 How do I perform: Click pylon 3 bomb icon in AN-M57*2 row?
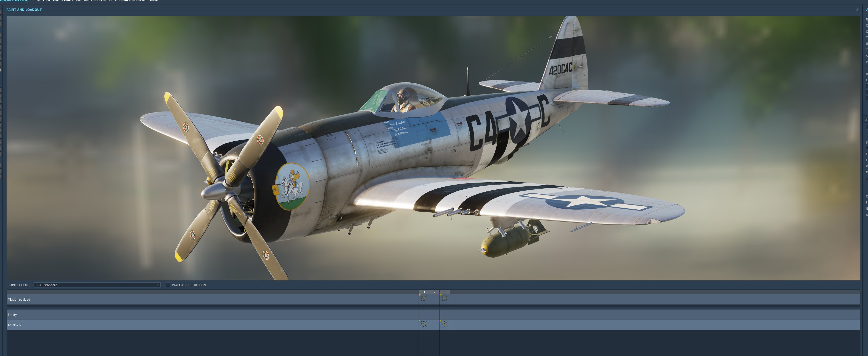tap(424, 324)
